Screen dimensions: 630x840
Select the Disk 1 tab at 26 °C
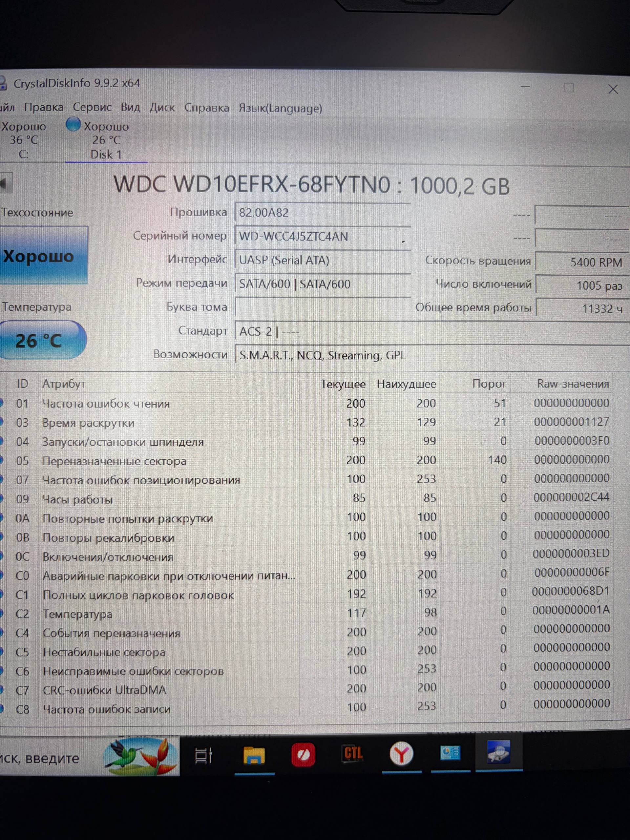106,140
